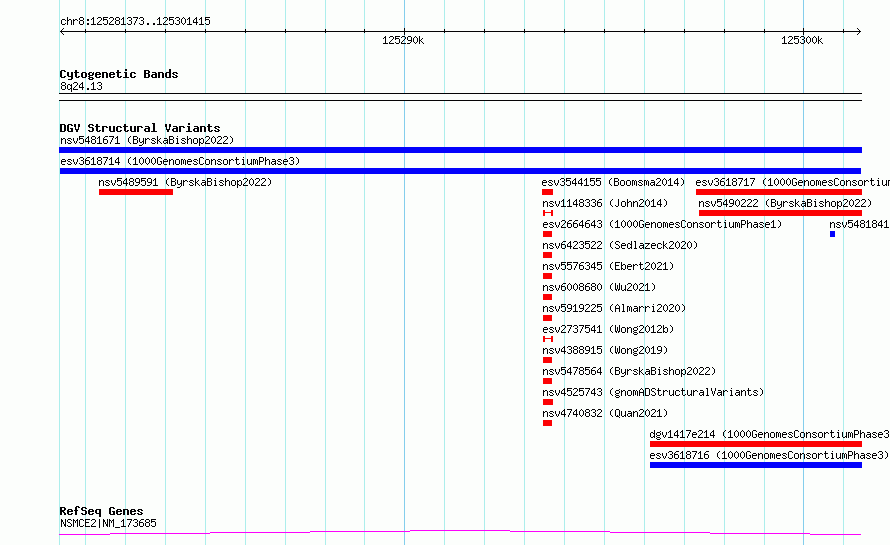
Task: Click the DGV Structural Variants track title
Action: click(140, 128)
